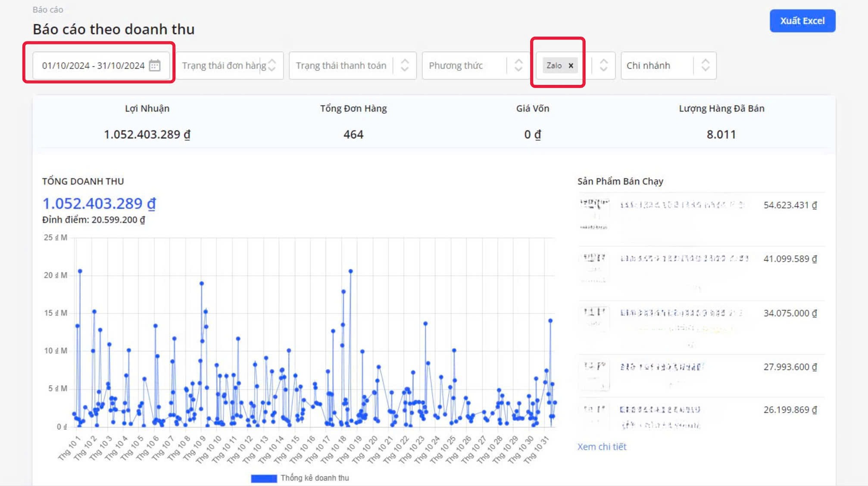Click the chevron beside the Zalo tag
Image resolution: width=868 pixels, height=486 pixels.
604,65
